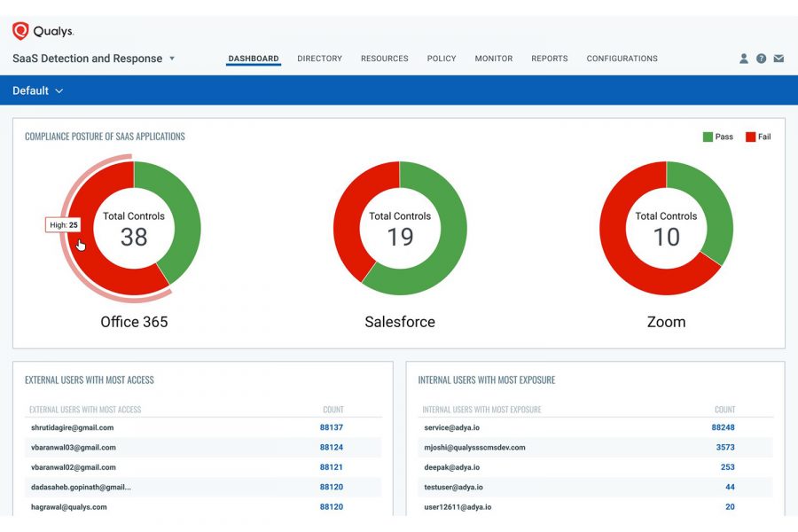This screenshot has height=532, width=798.
Task: Click the Salesforce chart label
Action: (400, 322)
